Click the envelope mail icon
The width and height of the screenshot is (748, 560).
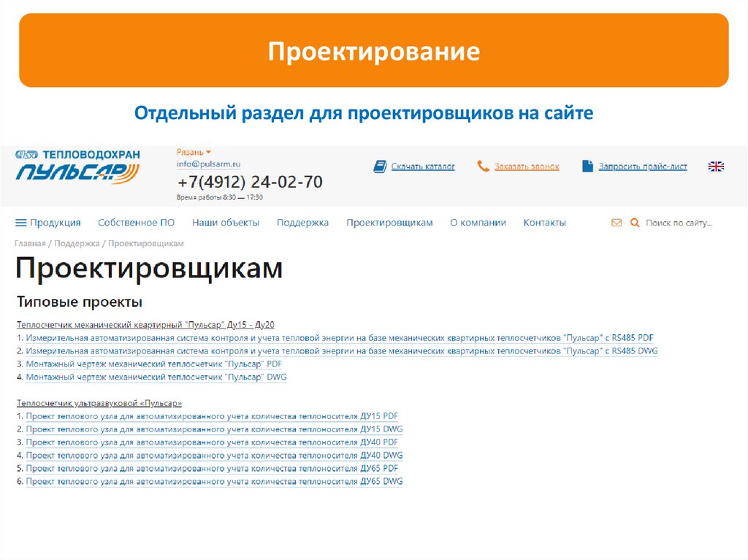point(617,223)
